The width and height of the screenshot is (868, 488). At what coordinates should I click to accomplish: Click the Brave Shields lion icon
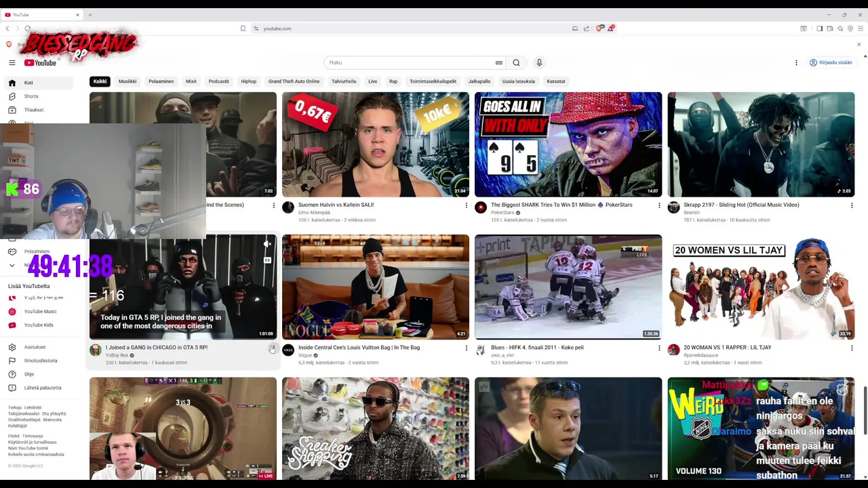coord(599,28)
